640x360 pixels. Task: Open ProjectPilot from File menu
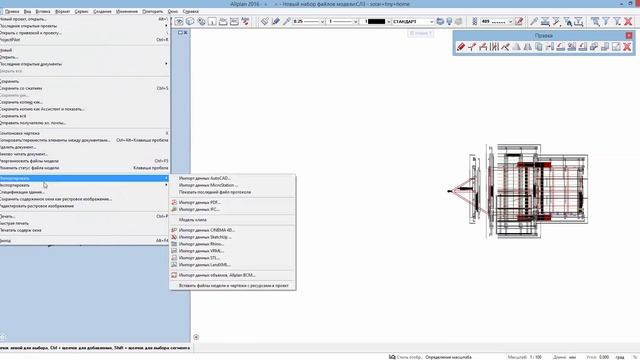(84, 40)
